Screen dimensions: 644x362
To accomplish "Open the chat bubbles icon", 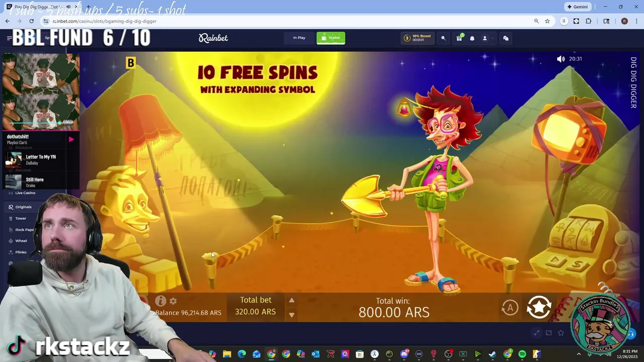I will (506, 38).
